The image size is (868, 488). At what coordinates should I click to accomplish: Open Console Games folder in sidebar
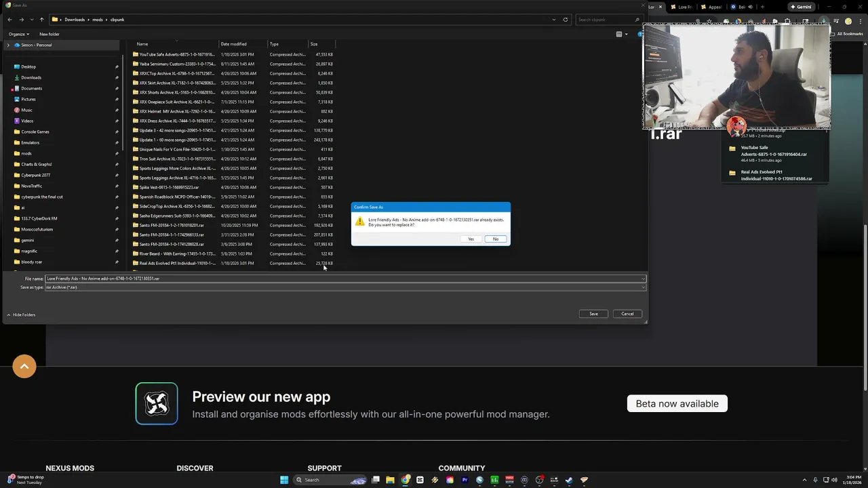click(35, 131)
